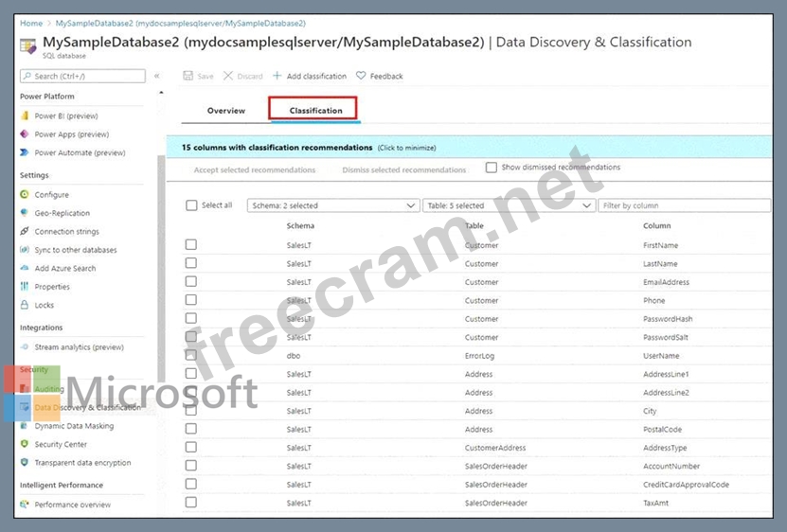The image size is (787, 532).
Task: Click the Add classification button label
Action: point(316,76)
